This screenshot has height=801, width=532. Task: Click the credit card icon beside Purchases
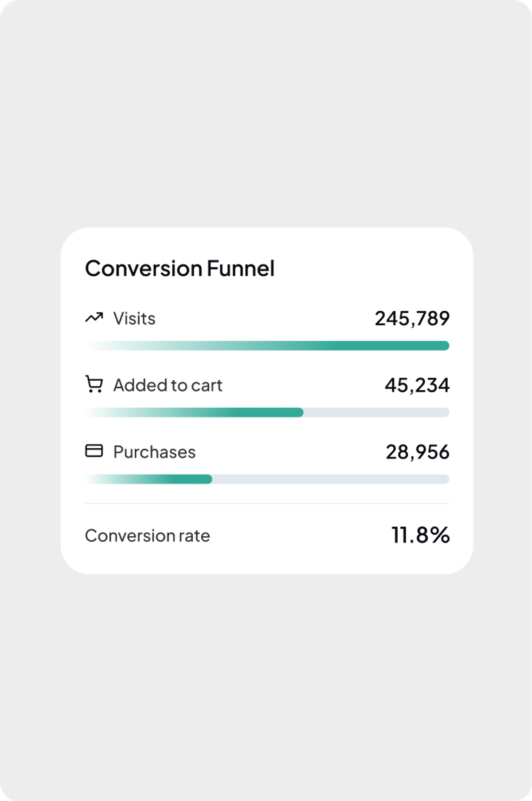(94, 451)
